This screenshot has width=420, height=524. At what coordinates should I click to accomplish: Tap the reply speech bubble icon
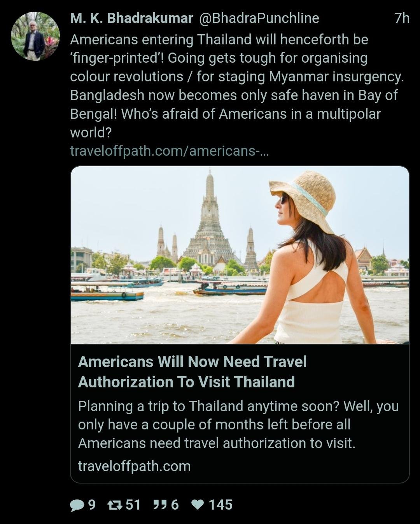coord(77,505)
